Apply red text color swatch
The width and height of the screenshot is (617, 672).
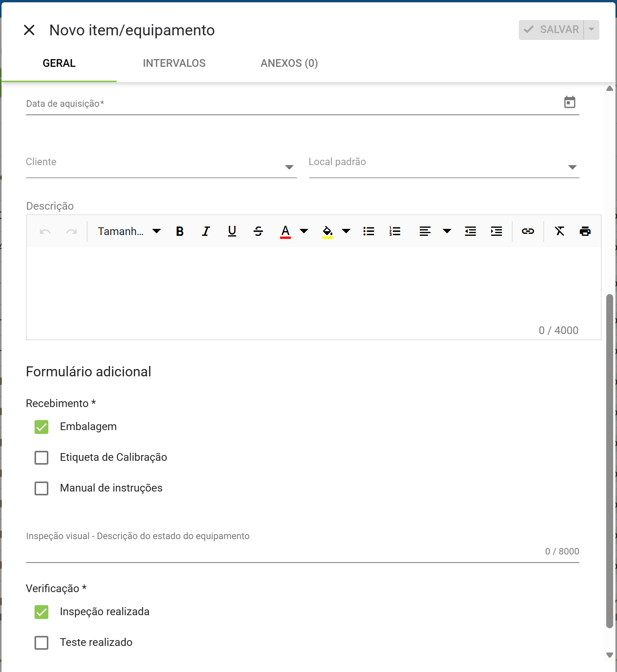pyautogui.click(x=285, y=232)
